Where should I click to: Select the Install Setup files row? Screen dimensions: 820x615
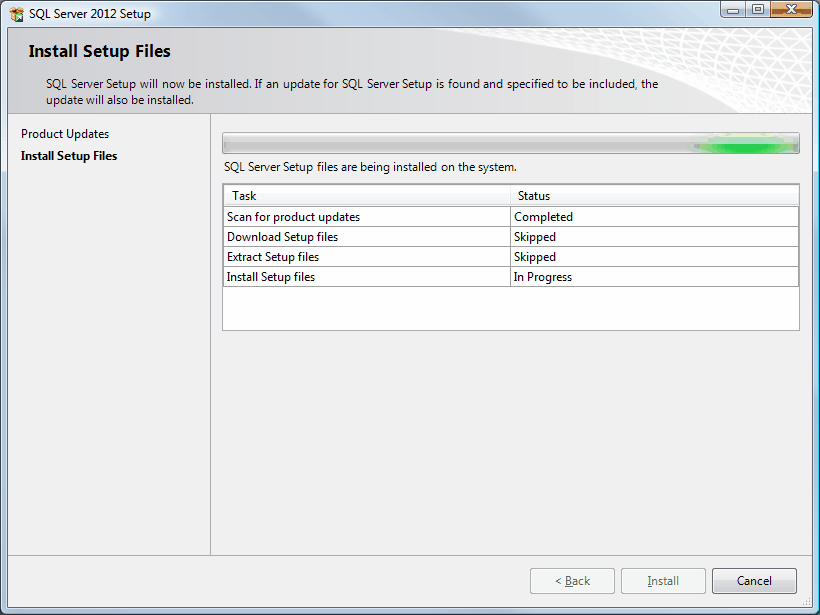(x=511, y=277)
